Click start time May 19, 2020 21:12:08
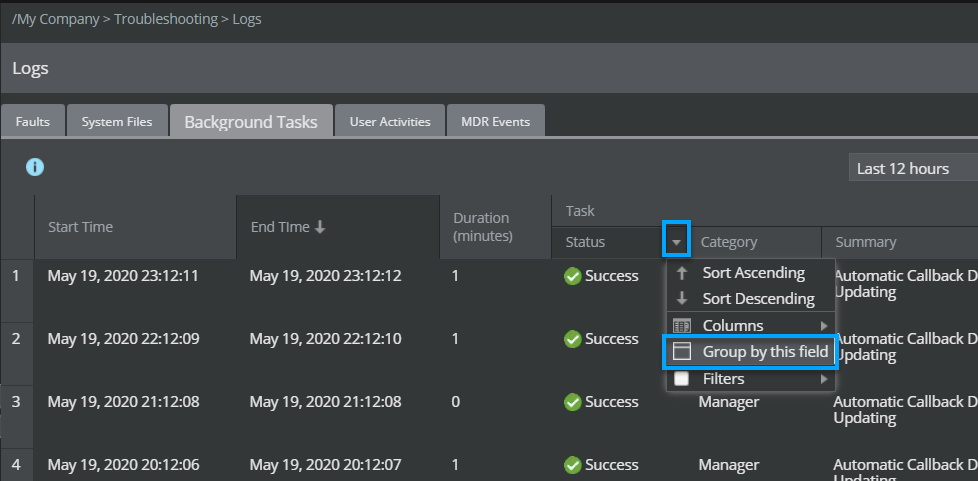 click(x=123, y=402)
